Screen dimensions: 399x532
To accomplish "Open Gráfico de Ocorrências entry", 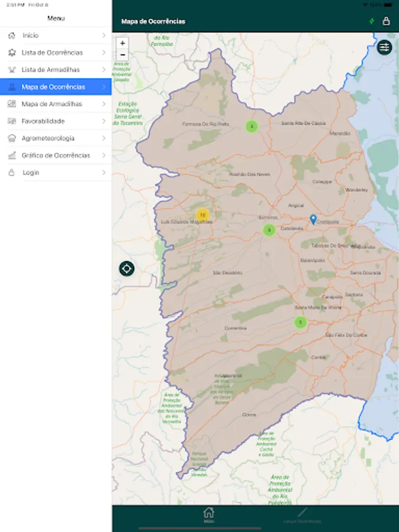I will click(x=56, y=155).
